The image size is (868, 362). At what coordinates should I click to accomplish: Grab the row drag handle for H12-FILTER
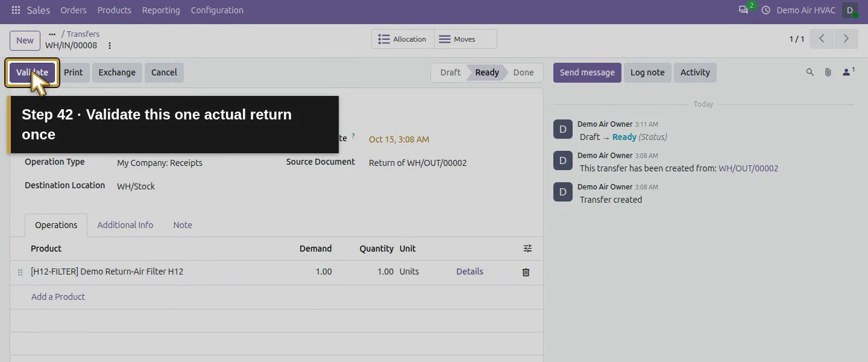click(20, 272)
